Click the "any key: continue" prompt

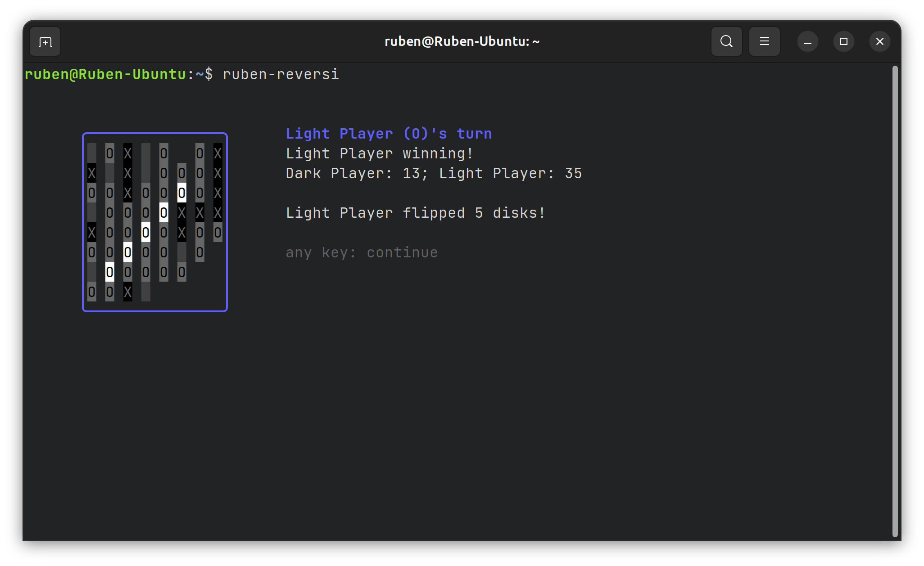(361, 252)
